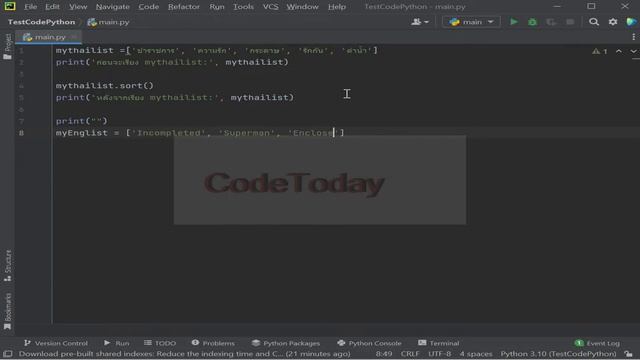Toggle tool window bars icon in status bar

[x=8, y=354]
